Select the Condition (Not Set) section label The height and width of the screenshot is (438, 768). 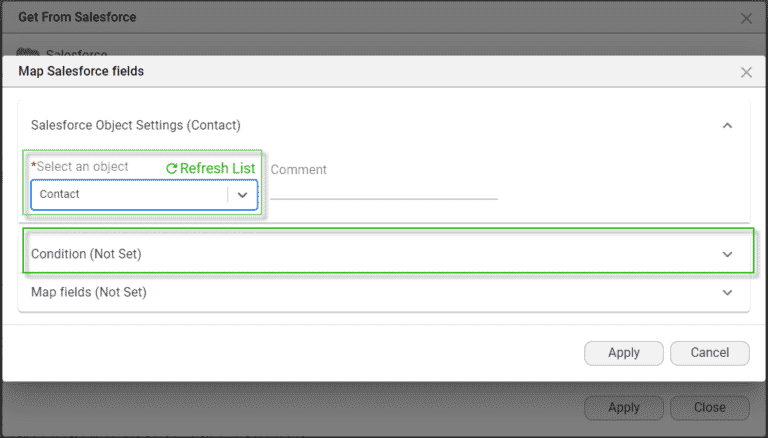tap(86, 254)
